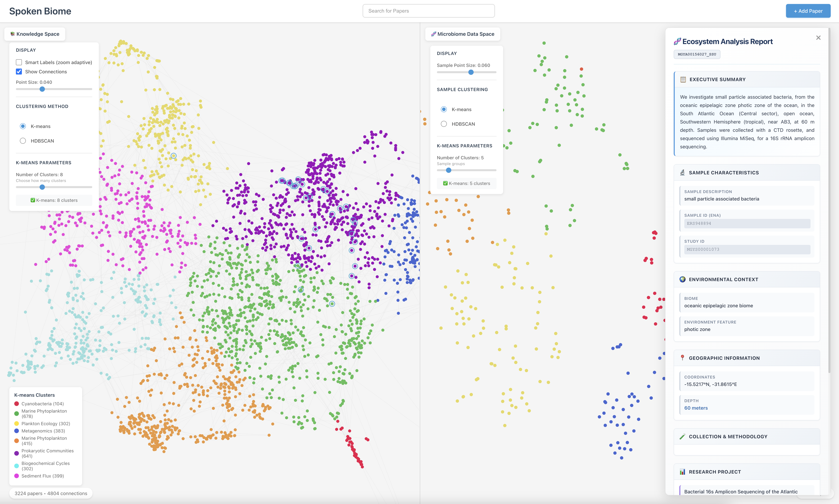Click the MGYA00156027_SSU accession chip
This screenshot has height=504, width=839.
point(697,54)
